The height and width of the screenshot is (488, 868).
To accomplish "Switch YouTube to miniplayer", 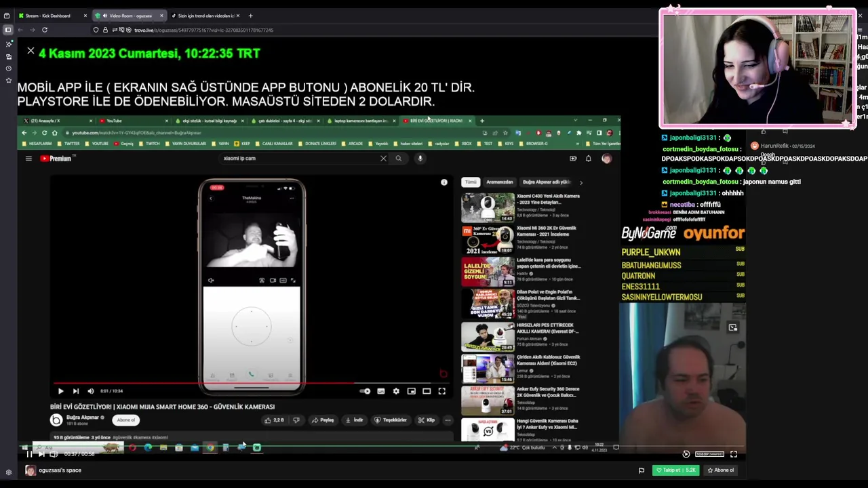I will tap(412, 391).
